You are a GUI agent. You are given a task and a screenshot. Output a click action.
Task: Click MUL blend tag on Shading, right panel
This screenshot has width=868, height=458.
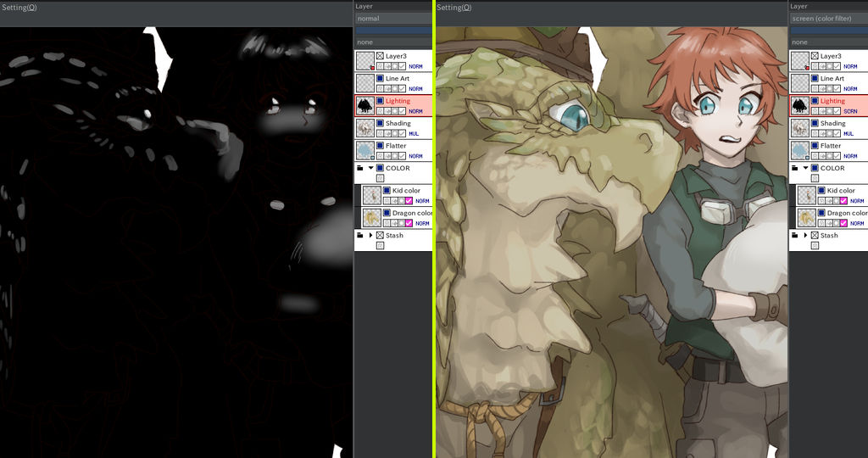pos(848,133)
